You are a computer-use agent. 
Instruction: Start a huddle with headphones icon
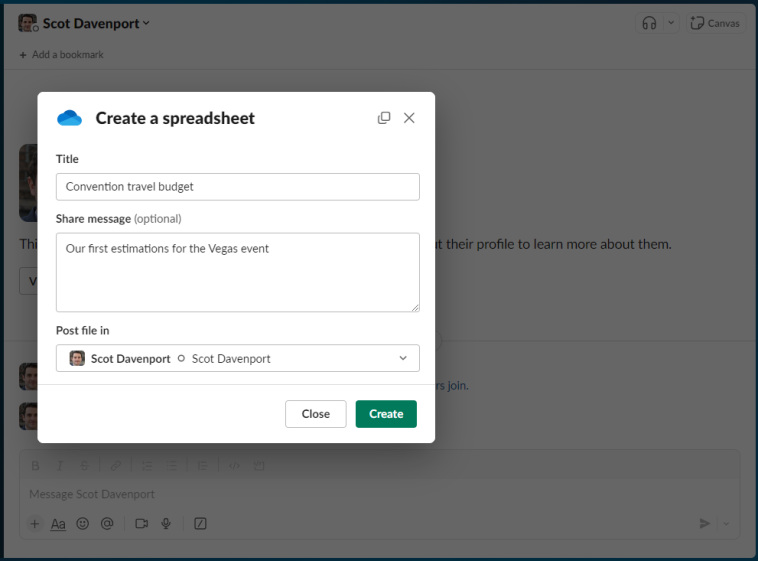tap(649, 23)
